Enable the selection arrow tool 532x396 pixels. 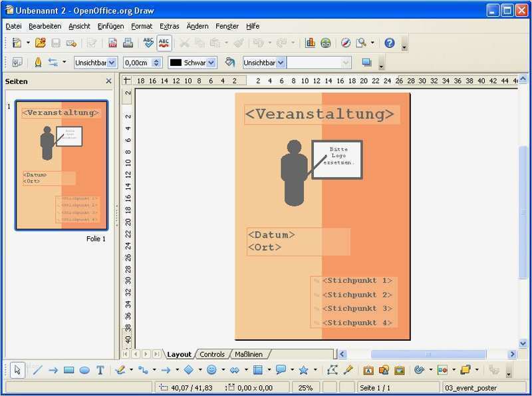pyautogui.click(x=16, y=371)
